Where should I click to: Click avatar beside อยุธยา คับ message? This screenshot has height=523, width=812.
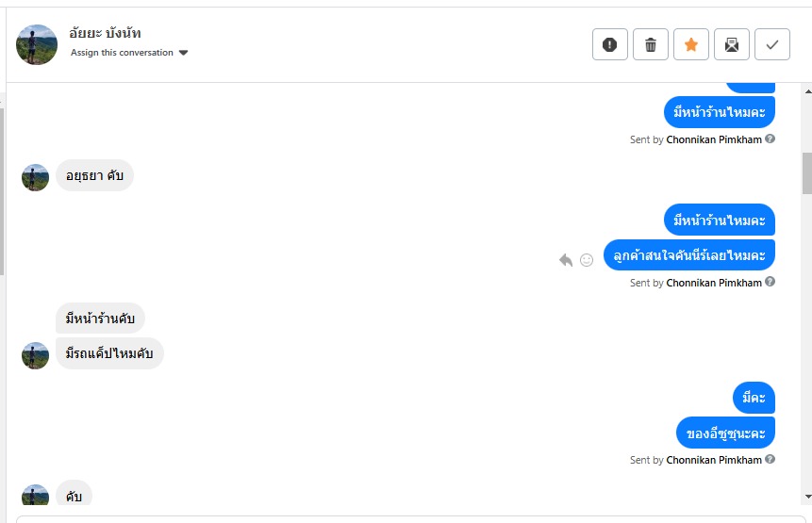pyautogui.click(x=35, y=177)
